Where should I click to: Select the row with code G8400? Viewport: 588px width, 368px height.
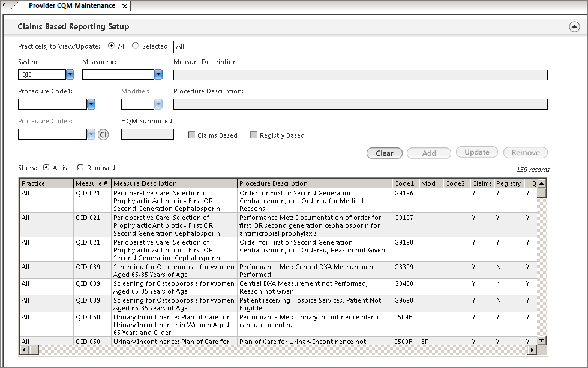(x=278, y=287)
